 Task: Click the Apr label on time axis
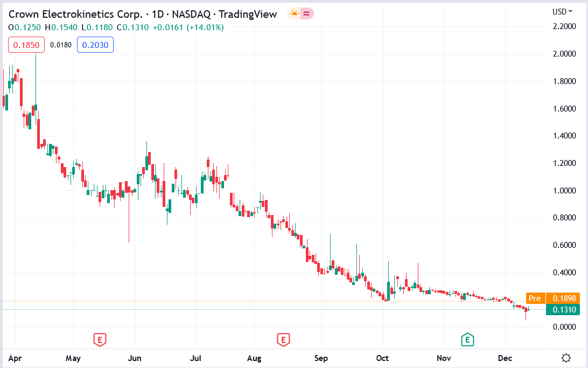(x=15, y=358)
